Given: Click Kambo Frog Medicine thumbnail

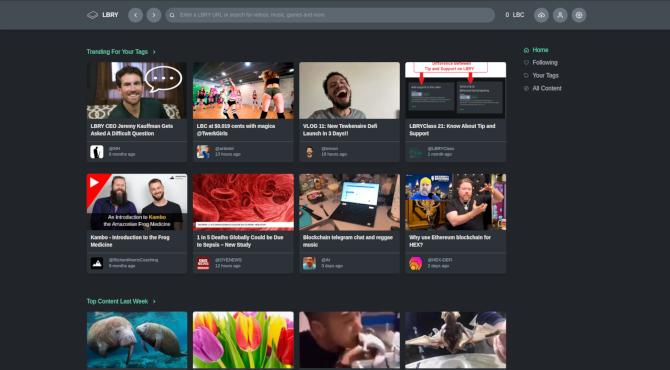Looking at the screenshot, I should (x=137, y=202).
